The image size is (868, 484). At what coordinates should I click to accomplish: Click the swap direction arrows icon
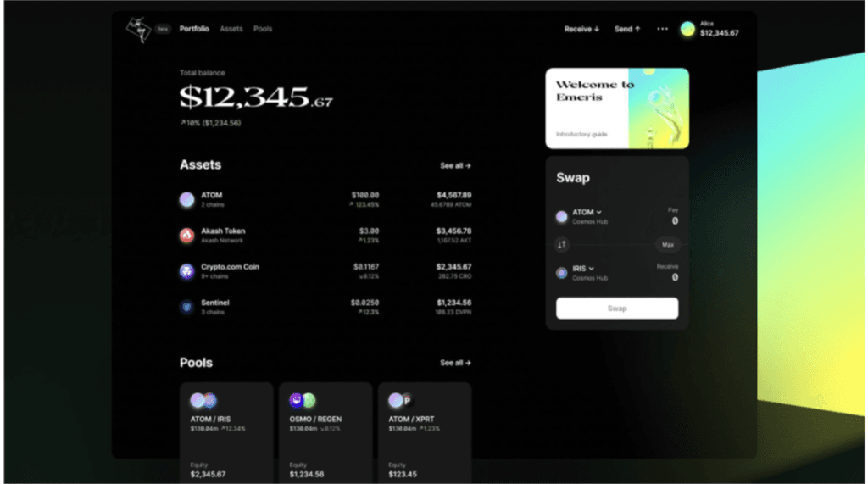[562, 244]
